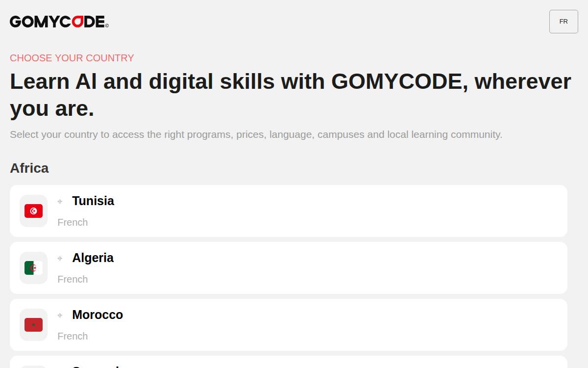Open the Morocco country link
588x368 pixels.
click(x=289, y=325)
